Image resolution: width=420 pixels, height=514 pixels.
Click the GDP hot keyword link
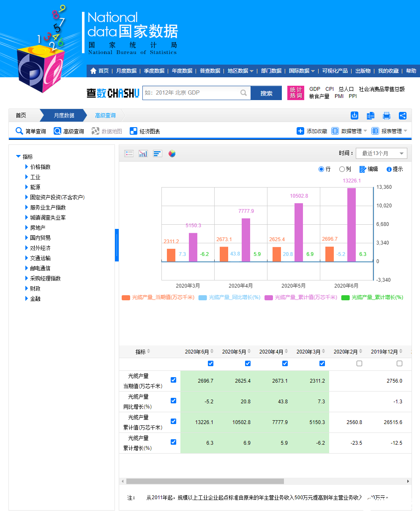click(314, 89)
